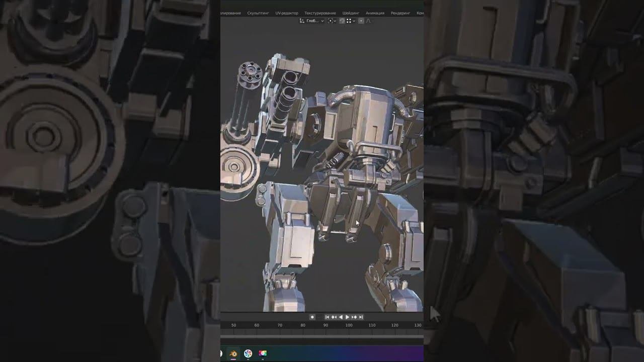Viewport: 644px width, 362px height.
Task: Open the colorful pinwheel app in taskbar
Action: [248, 353]
